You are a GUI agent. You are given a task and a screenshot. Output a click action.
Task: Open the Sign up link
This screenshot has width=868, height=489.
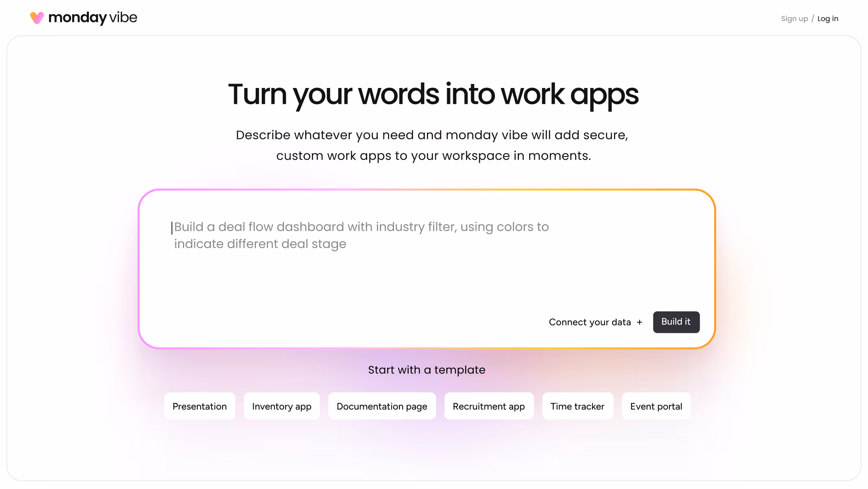[x=794, y=19]
